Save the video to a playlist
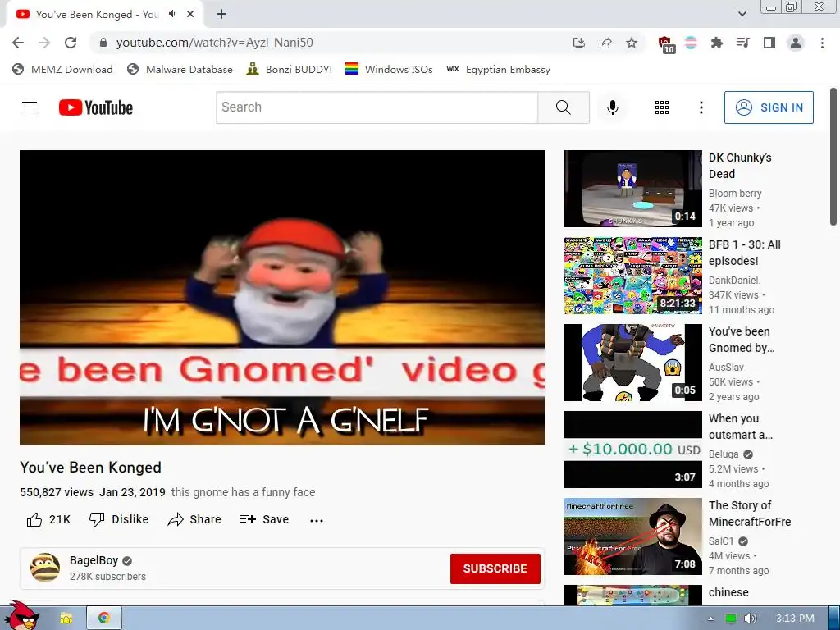 click(263, 519)
